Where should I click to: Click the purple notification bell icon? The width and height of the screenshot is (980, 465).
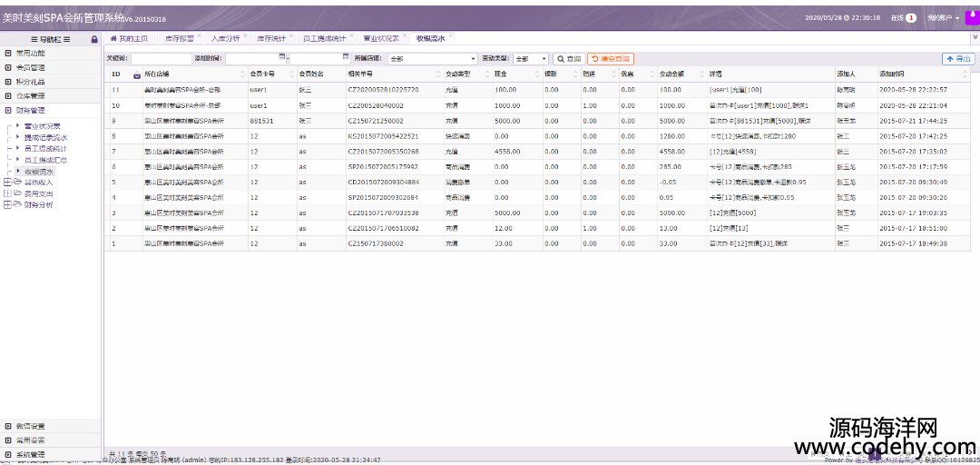tap(970, 16)
